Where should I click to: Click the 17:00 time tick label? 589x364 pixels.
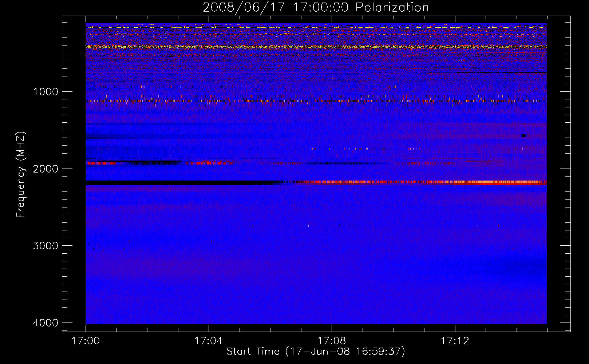86,341
